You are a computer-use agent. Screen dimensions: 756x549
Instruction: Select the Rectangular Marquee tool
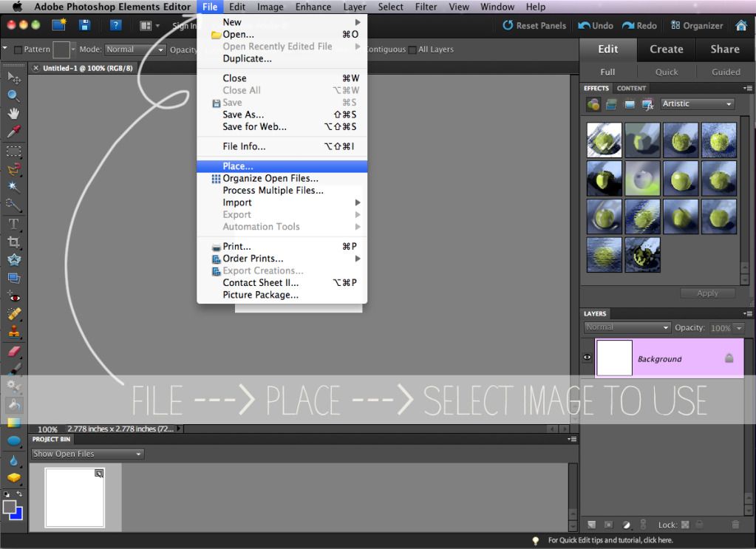coord(13,151)
